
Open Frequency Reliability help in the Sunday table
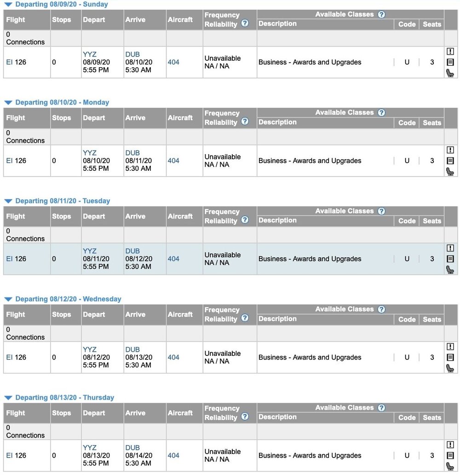click(245, 23)
